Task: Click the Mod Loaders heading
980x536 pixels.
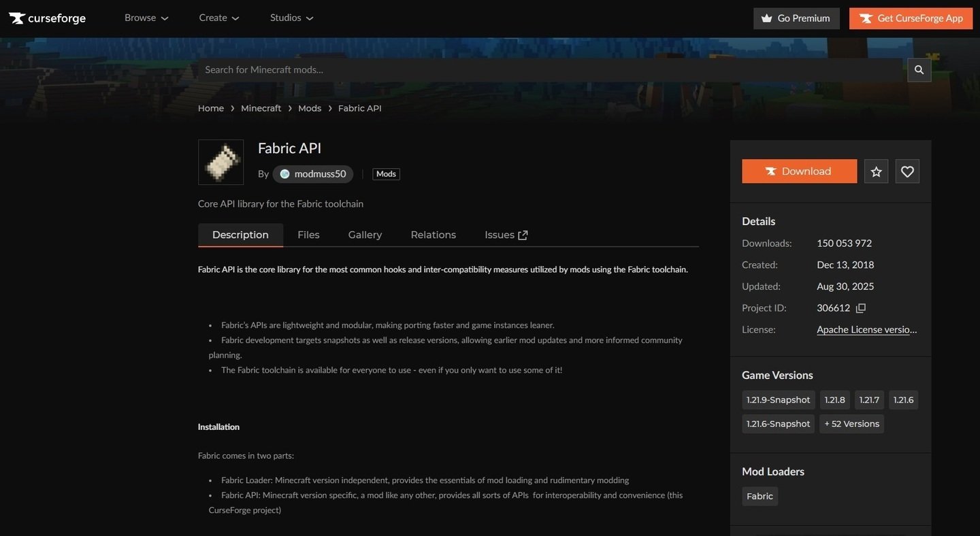Action: click(773, 472)
